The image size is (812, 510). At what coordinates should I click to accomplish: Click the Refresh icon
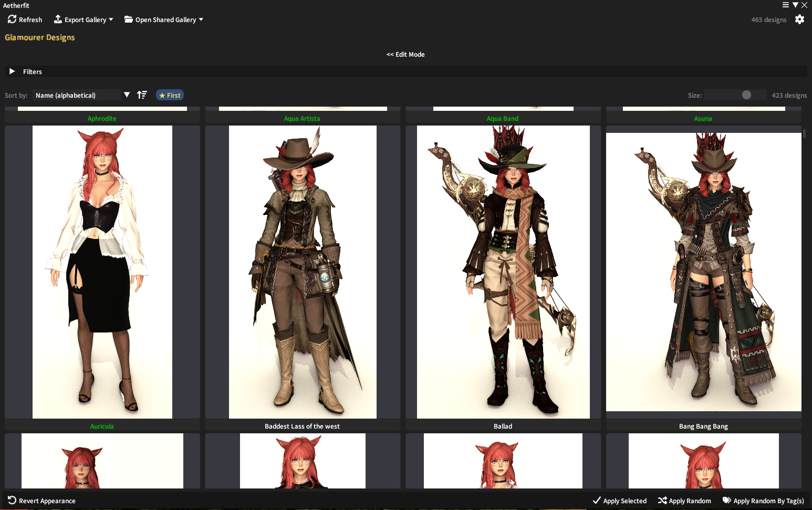pyautogui.click(x=12, y=19)
